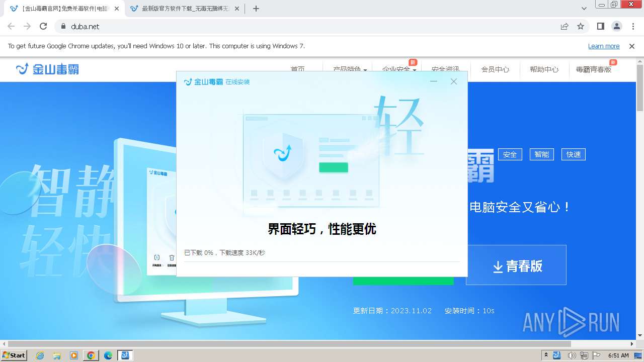Screen dimensions: 644x362
Task: Click the forward navigation arrow
Action: click(27, 26)
